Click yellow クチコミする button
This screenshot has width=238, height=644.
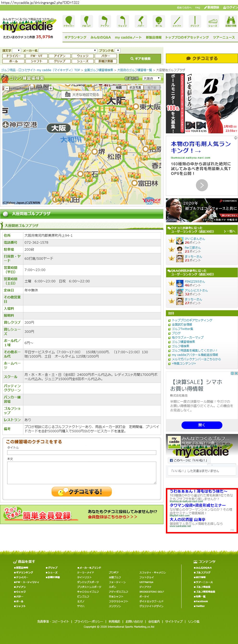(202, 58)
